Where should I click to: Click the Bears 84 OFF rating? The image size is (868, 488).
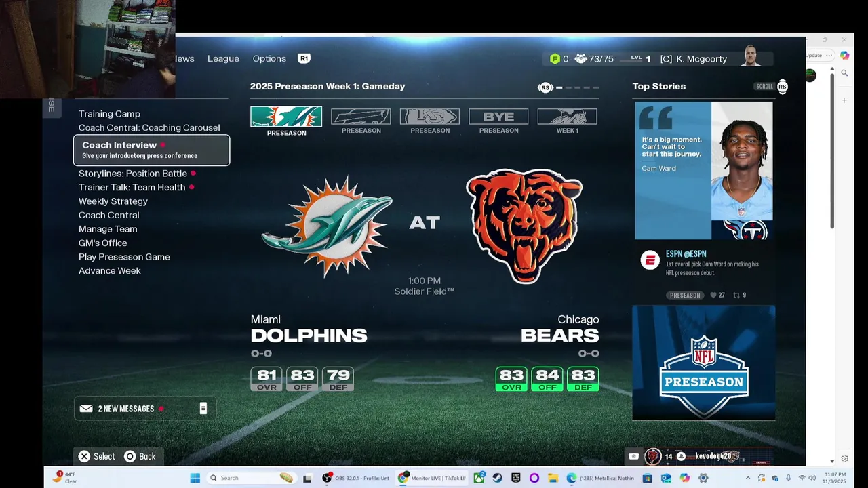click(547, 379)
